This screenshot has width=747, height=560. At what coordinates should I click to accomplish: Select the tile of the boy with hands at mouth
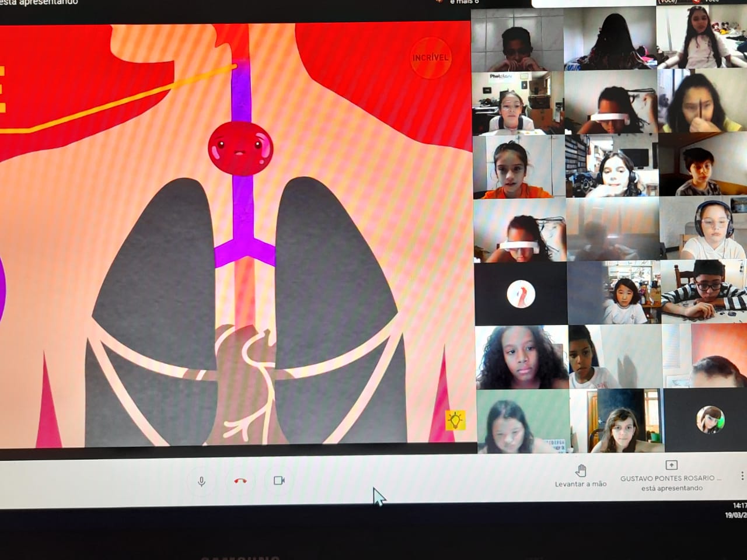517,40
